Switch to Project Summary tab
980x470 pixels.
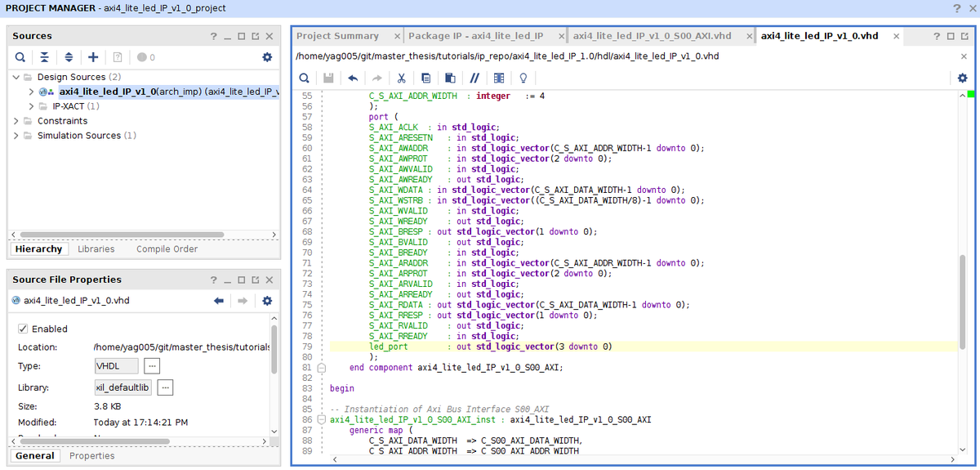(x=338, y=36)
